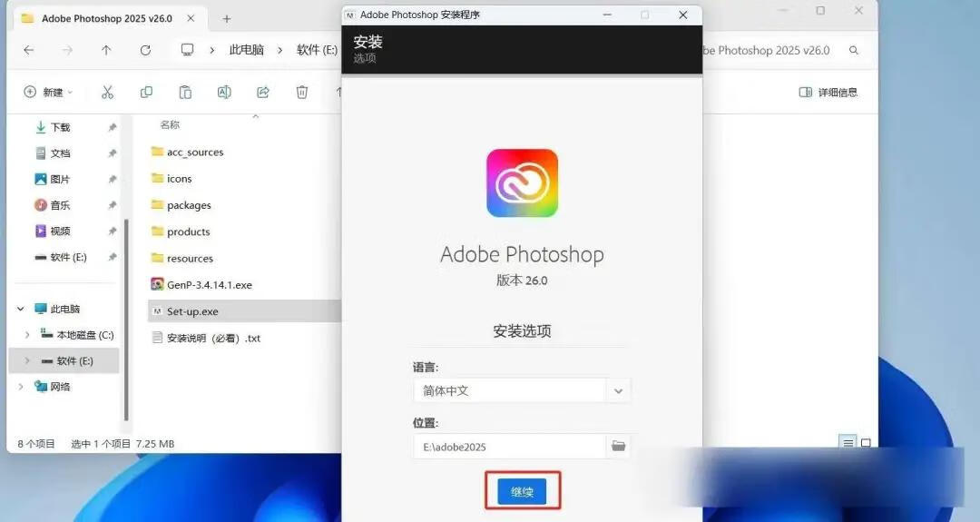Click 此电脑 in the address breadcrumb
The image size is (980, 522).
(246, 50)
